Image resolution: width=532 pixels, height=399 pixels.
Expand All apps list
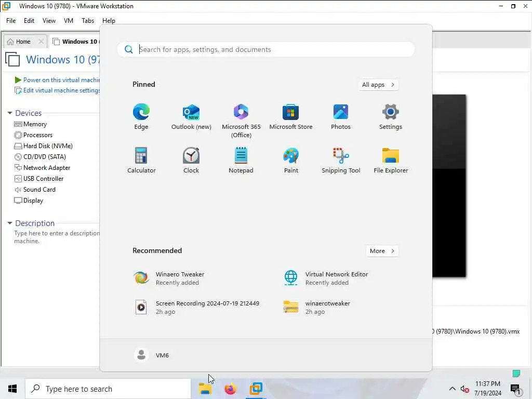(378, 85)
